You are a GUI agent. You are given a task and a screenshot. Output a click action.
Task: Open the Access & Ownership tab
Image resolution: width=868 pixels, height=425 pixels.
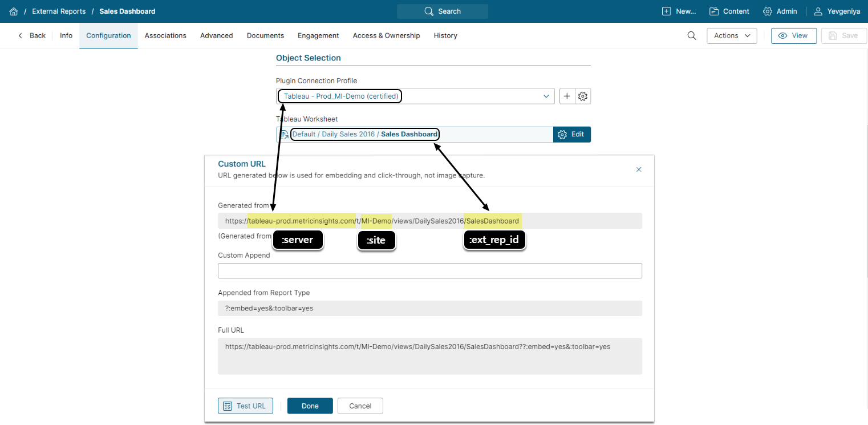pos(386,35)
